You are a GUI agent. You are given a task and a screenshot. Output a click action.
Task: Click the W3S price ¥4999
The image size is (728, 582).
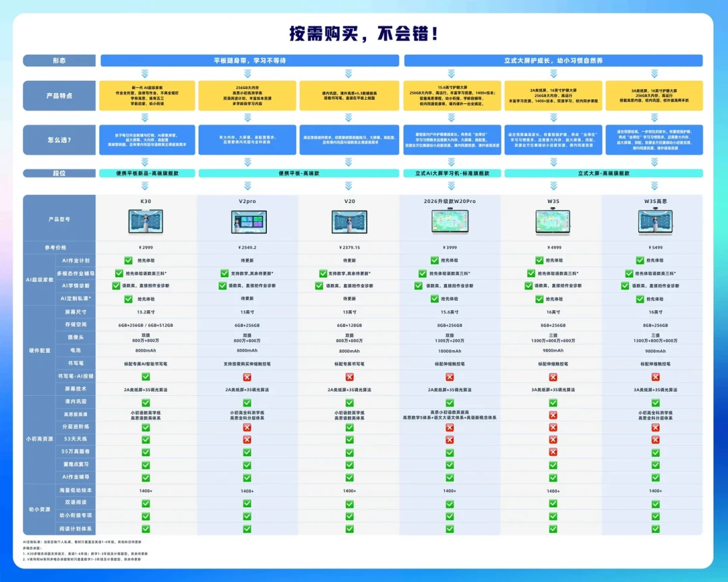tap(553, 248)
